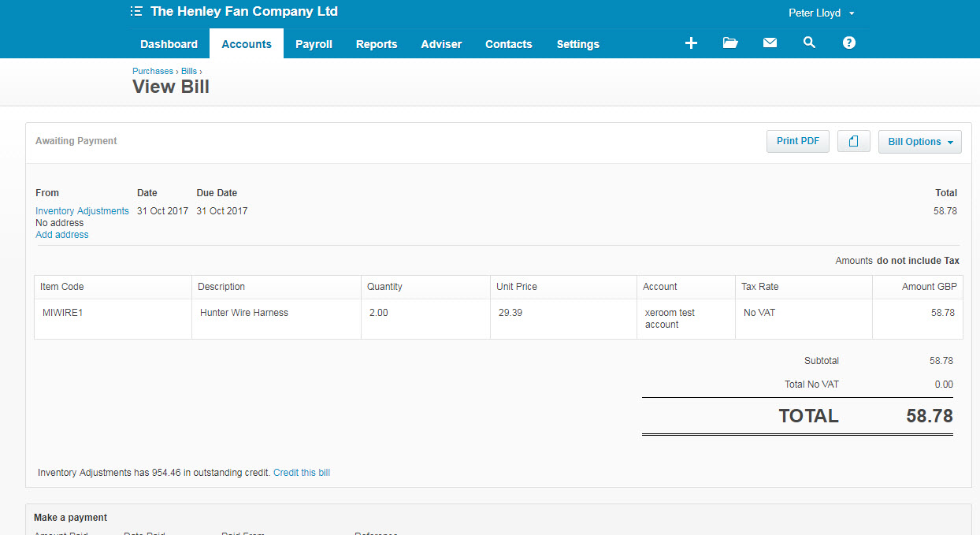Click the Add address link
Image resolution: width=980 pixels, height=535 pixels.
[x=62, y=235]
